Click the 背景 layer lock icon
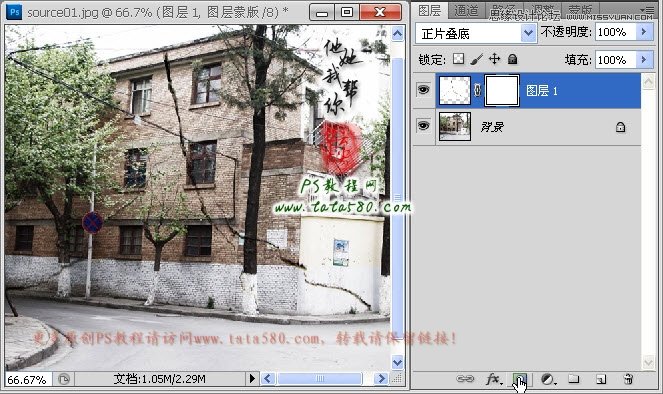Viewport: 663px width, 394px height. [620, 127]
